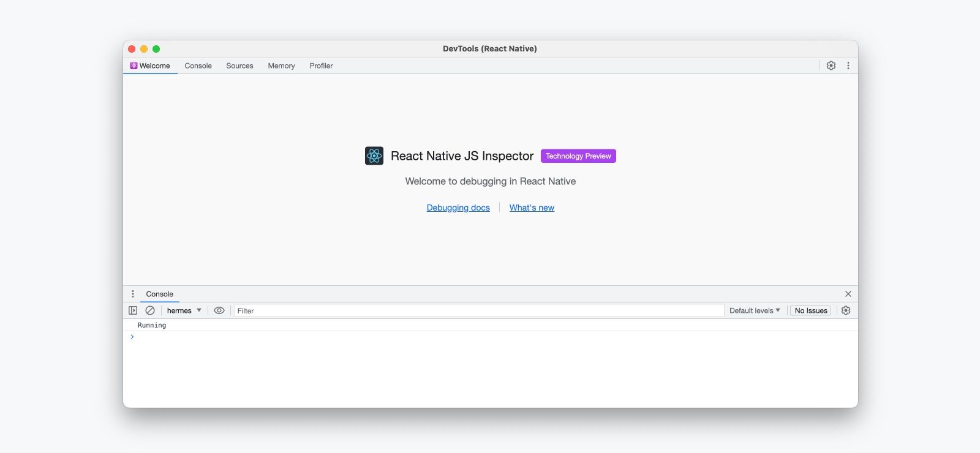Select the Welcome tab

pos(150,66)
